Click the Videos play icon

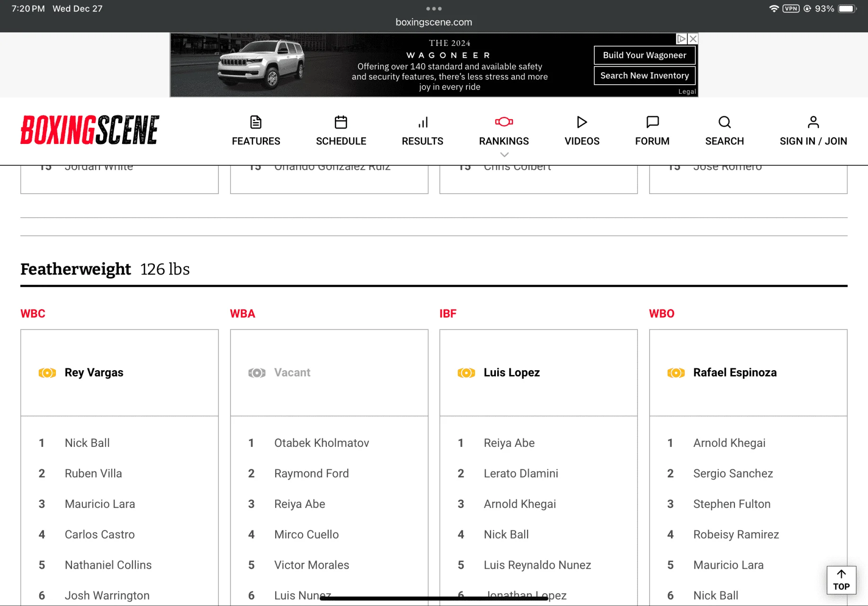pos(582,122)
